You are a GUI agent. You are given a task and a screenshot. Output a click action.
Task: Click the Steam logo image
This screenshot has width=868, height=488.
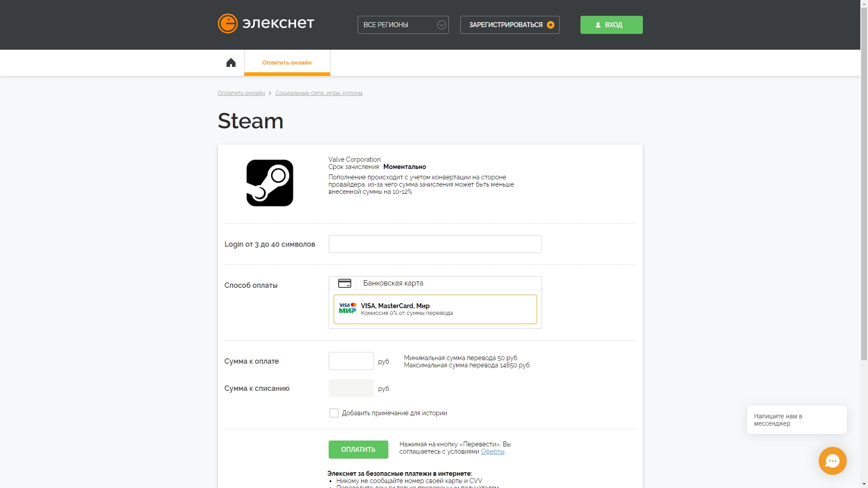(x=270, y=183)
